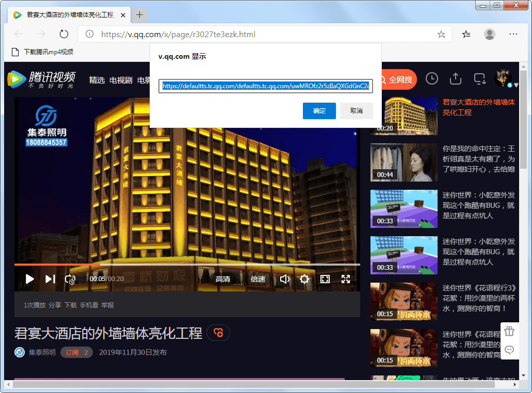Play the video
This screenshot has height=393, width=532.
click(30, 279)
